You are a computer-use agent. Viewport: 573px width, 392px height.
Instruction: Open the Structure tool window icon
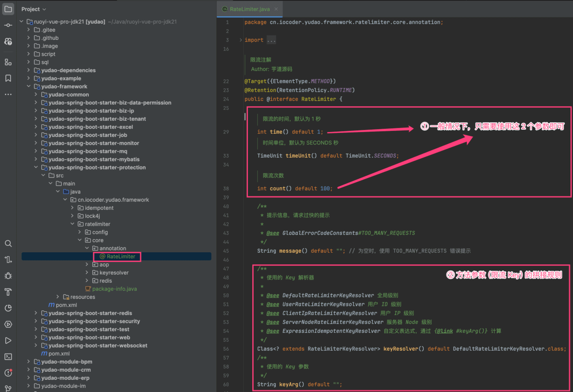(8, 62)
